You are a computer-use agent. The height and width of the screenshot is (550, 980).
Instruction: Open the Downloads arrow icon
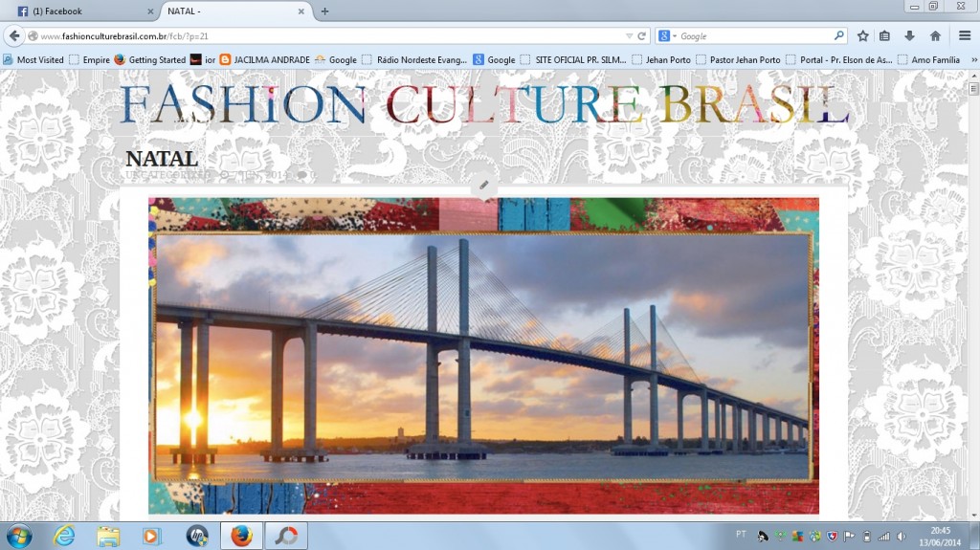click(x=909, y=35)
